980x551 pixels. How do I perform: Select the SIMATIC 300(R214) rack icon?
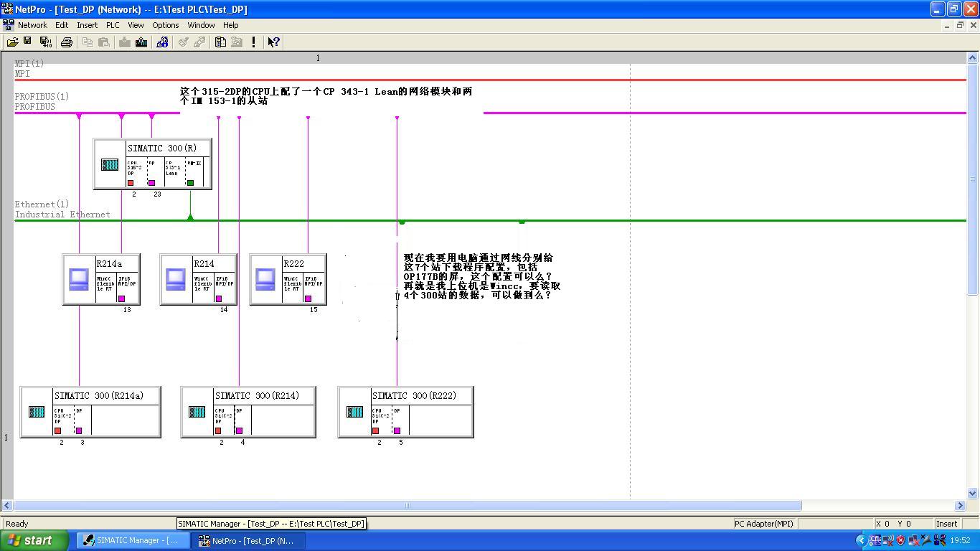click(x=197, y=412)
